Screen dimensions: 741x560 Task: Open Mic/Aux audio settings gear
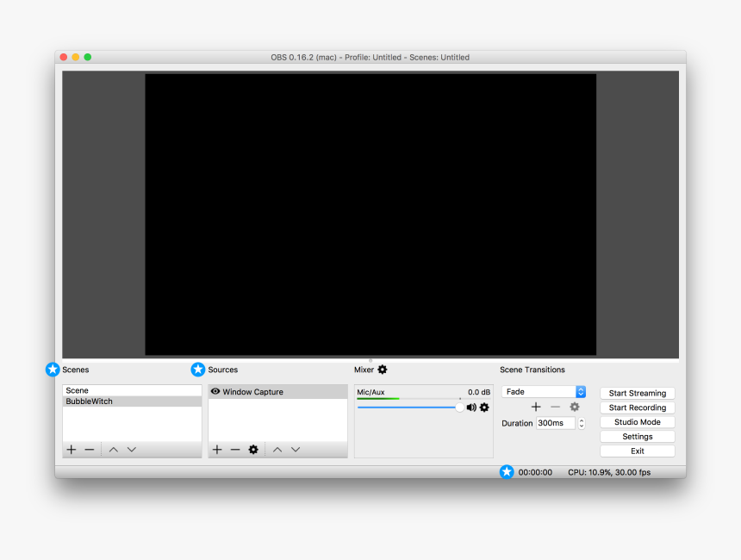click(484, 408)
